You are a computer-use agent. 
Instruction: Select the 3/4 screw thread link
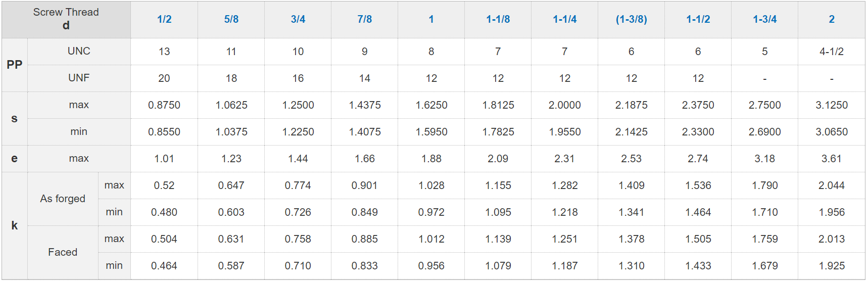[x=298, y=20]
